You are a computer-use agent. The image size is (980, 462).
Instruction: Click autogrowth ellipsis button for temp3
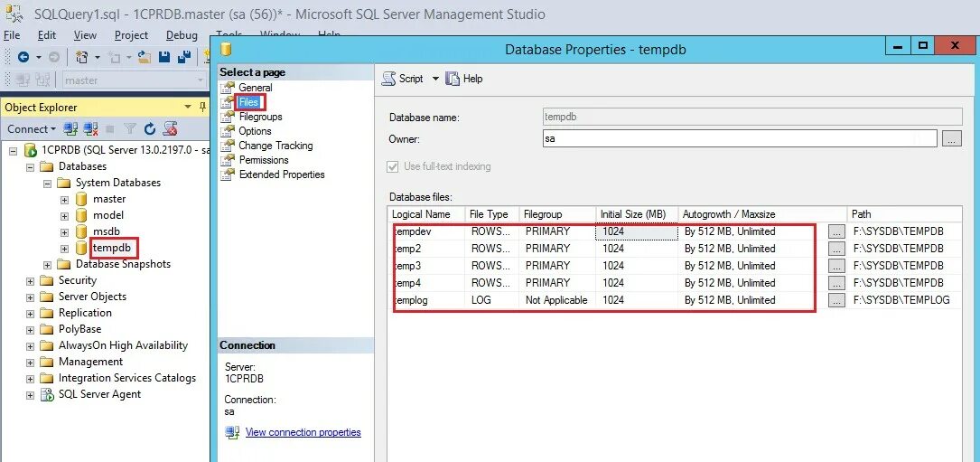click(x=836, y=266)
